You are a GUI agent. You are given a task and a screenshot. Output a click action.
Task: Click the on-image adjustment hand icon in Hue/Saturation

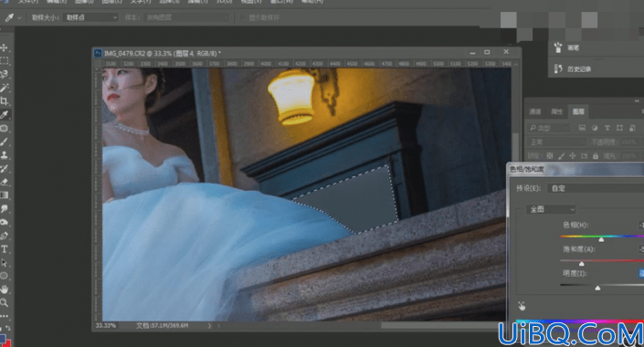tap(522, 306)
